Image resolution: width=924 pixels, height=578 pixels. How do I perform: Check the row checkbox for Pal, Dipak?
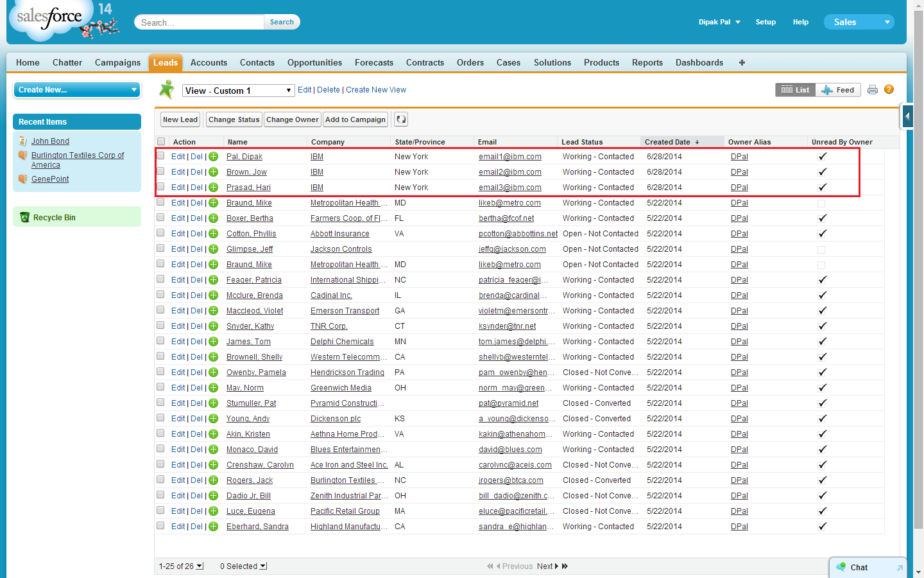pos(161,156)
